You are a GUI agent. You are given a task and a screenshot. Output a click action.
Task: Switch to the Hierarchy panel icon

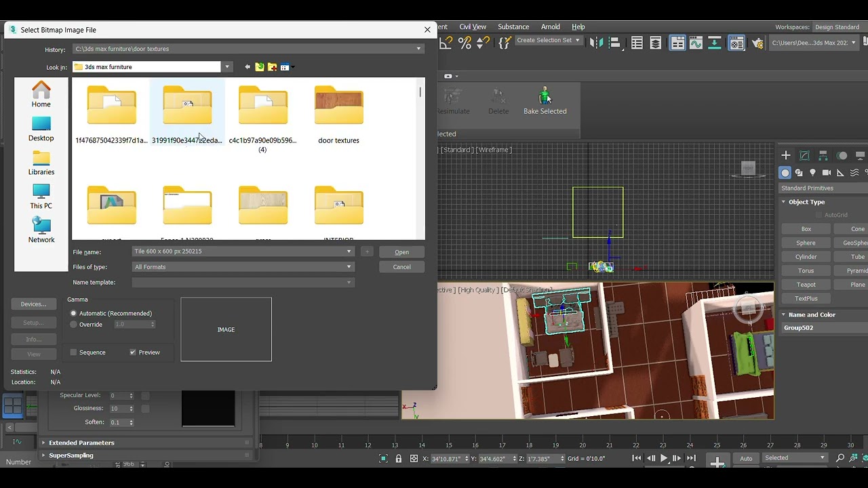click(x=823, y=156)
